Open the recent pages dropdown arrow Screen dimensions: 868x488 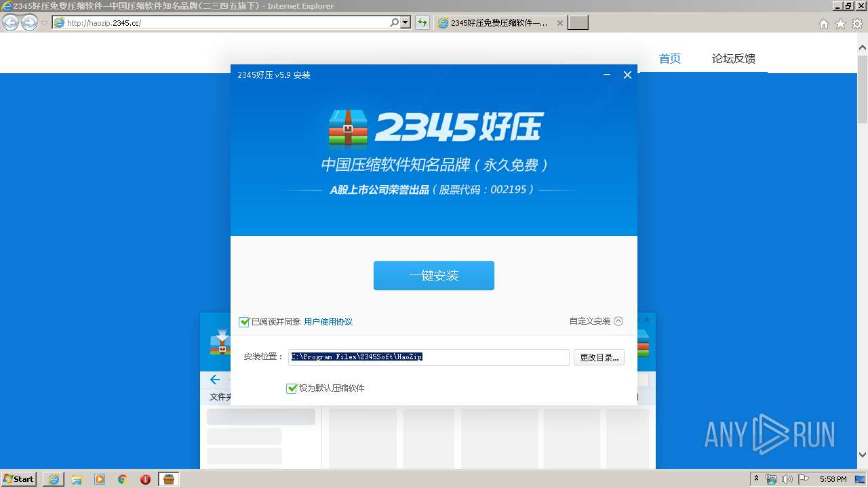pyautogui.click(x=44, y=23)
